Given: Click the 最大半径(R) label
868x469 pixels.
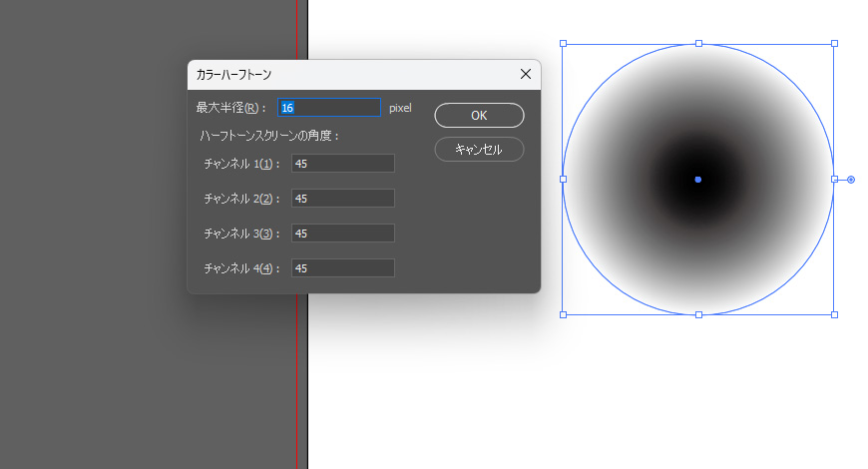Looking at the screenshot, I should coord(231,108).
